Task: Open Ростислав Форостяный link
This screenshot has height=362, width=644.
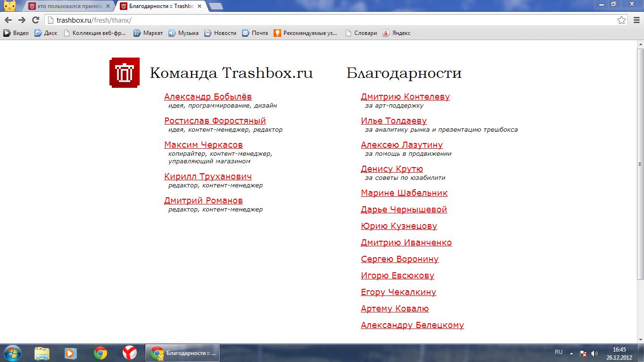Action: pos(215,121)
